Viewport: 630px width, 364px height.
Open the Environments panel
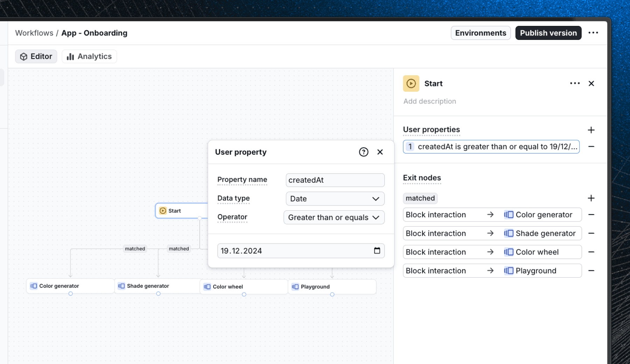click(x=481, y=33)
